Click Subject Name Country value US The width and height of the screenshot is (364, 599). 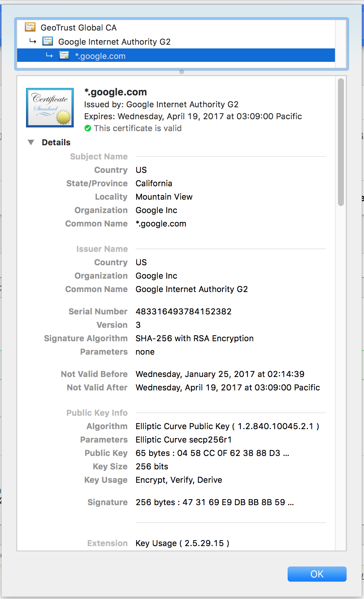pos(141,170)
